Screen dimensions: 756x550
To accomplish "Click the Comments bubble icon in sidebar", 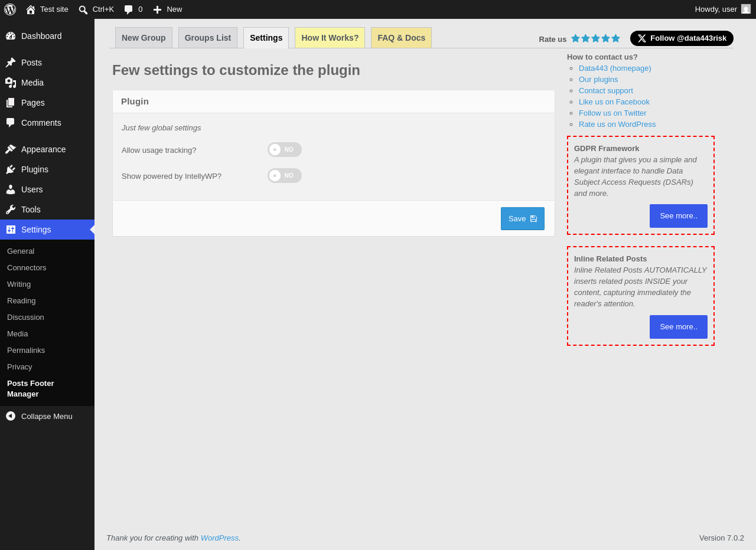I will pyautogui.click(x=11, y=123).
